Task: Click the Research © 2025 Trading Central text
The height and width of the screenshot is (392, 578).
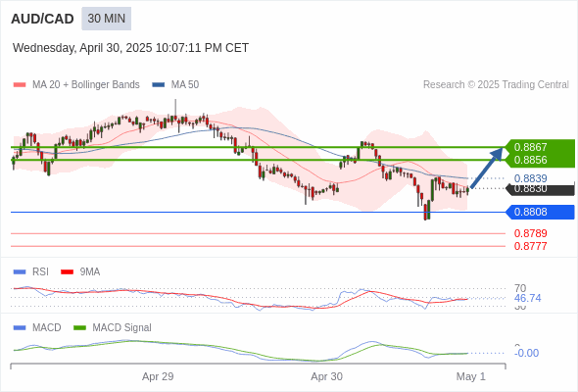Action: tap(496, 85)
